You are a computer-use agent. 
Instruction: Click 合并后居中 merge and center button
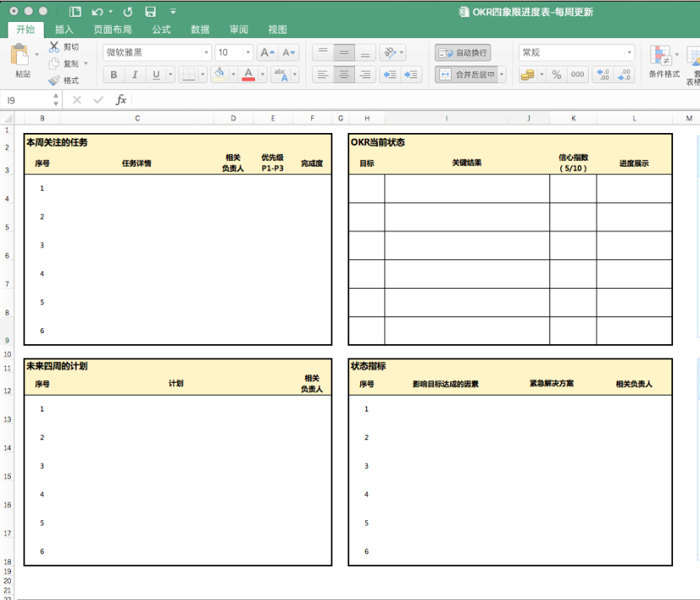[466, 75]
